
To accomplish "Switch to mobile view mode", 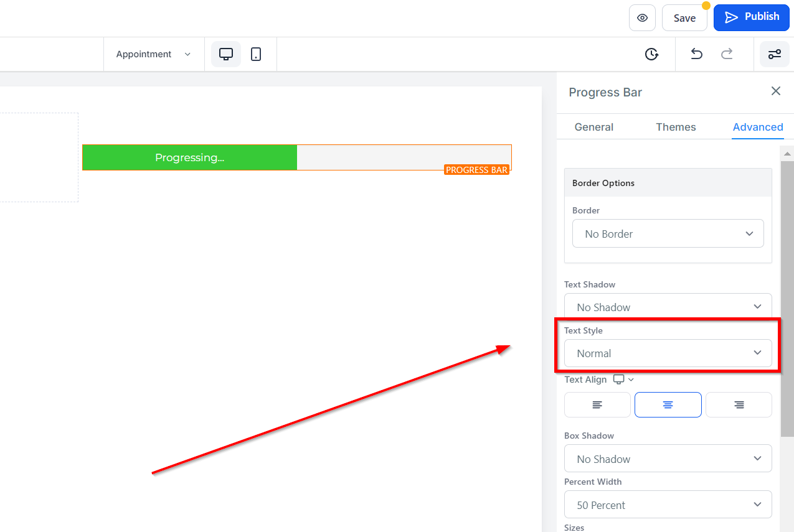I will point(256,54).
